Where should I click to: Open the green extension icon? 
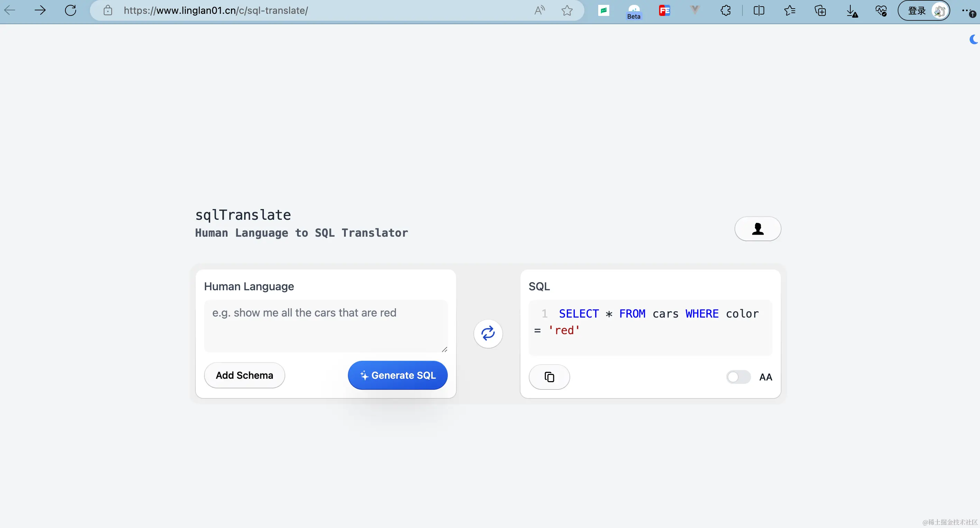604,10
